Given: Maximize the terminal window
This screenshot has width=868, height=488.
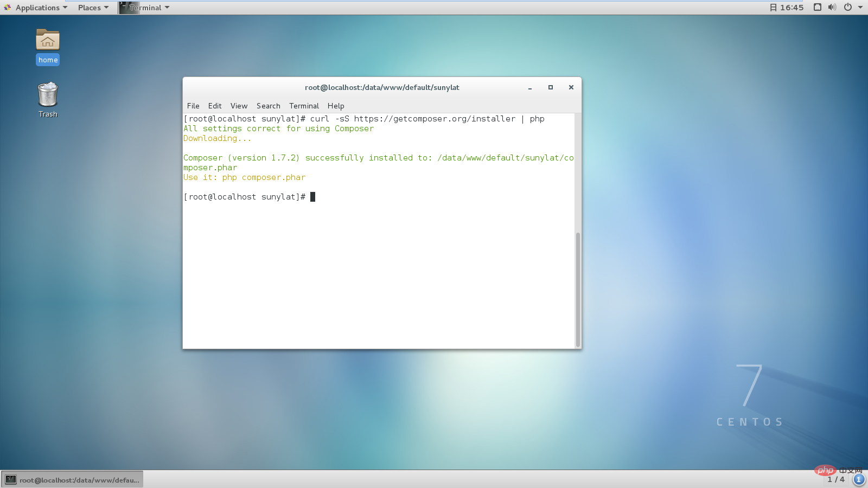Looking at the screenshot, I should (551, 87).
